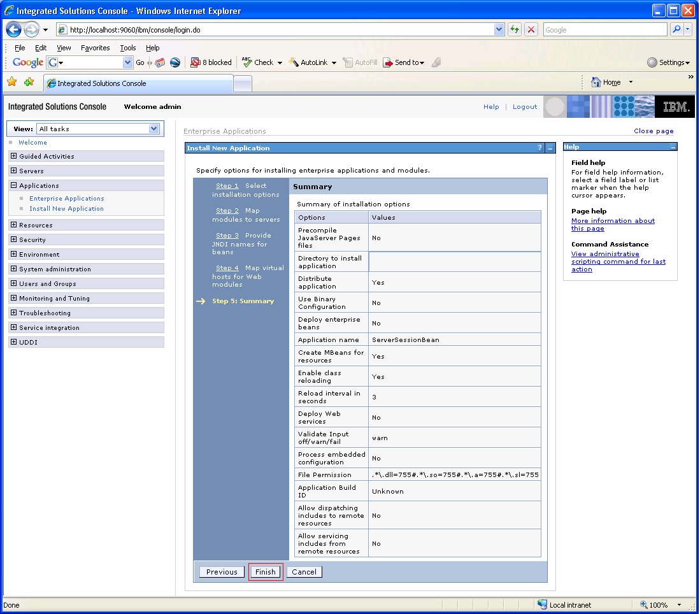Click the Google toolbar Settings icon
This screenshot has width=700, height=614.
pos(652,62)
